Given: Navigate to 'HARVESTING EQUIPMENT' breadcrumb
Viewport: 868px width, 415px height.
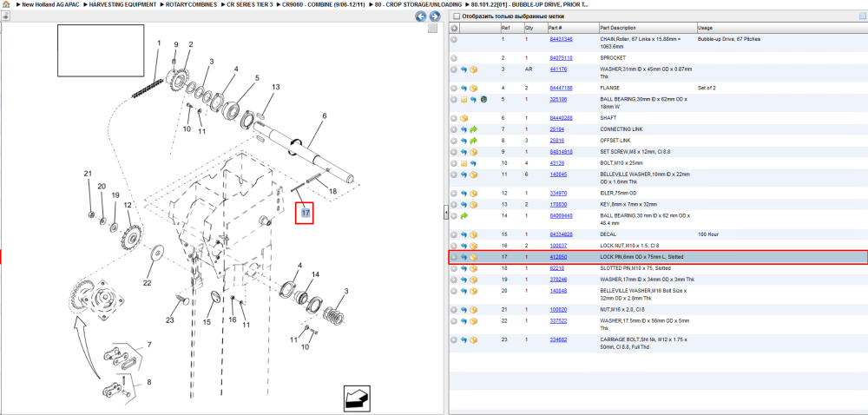Looking at the screenshot, I should 124,4.
